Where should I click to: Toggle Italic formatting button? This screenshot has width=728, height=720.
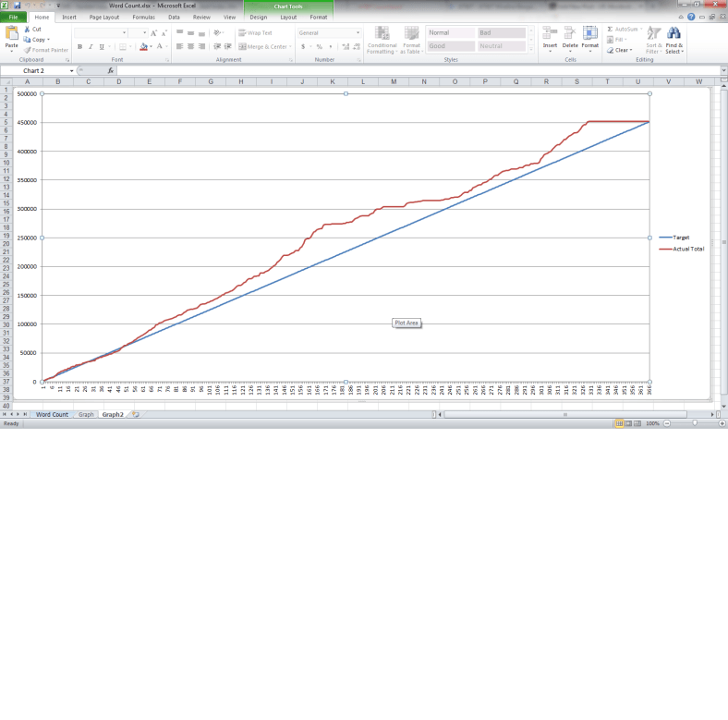tap(90, 46)
